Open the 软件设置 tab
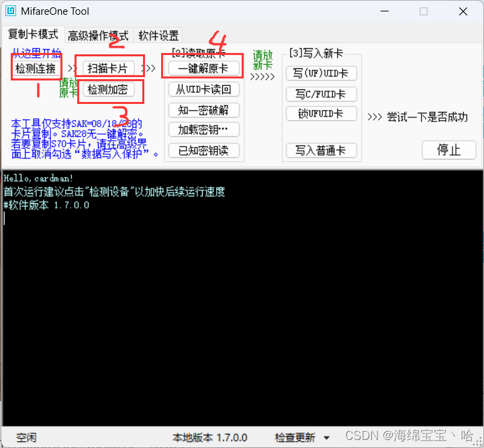The width and height of the screenshot is (484, 448). tap(158, 36)
